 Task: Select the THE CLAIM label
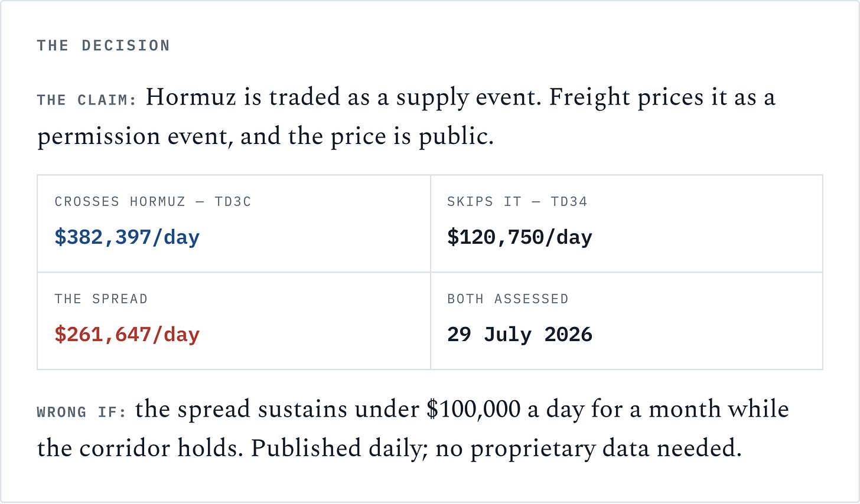point(87,100)
